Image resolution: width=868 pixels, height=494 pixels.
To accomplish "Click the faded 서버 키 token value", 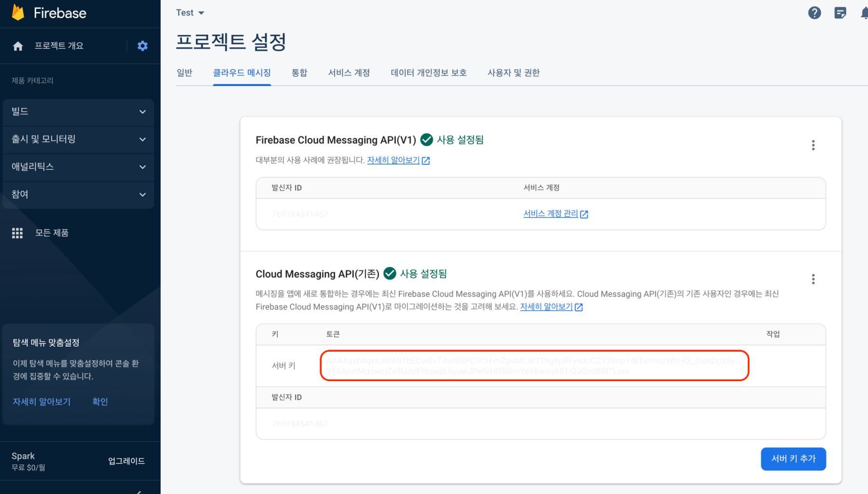I will pos(531,366).
